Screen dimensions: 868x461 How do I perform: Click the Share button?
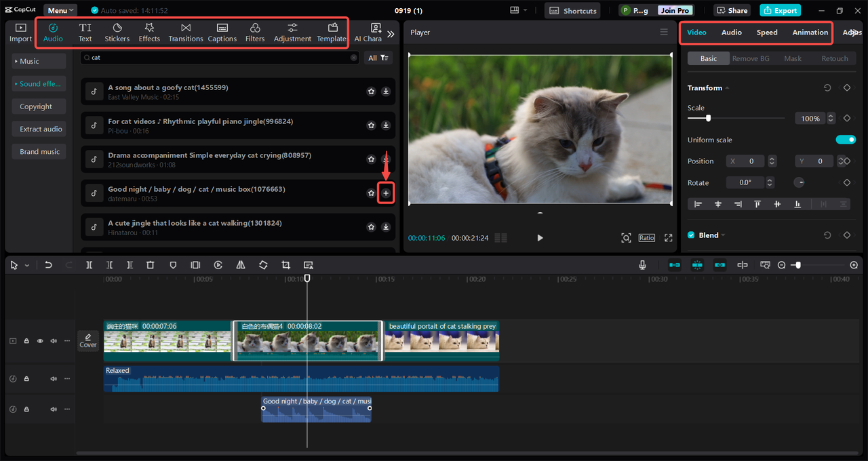pos(732,11)
